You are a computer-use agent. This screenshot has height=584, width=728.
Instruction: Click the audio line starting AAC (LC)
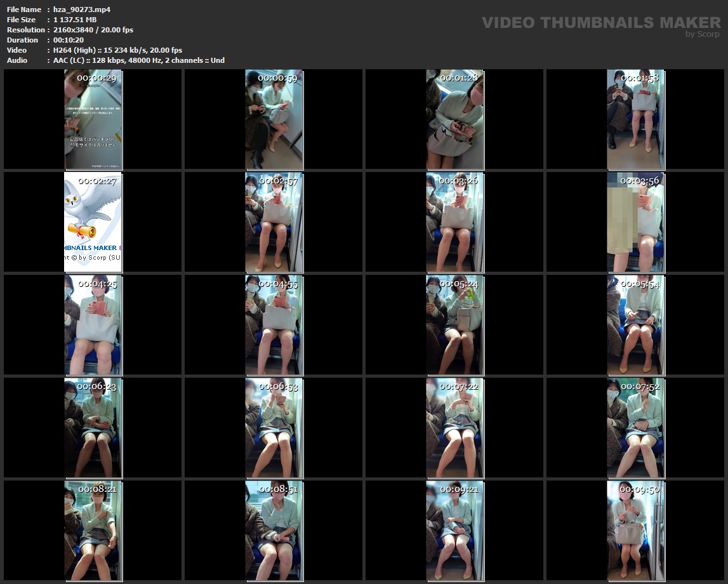[x=139, y=60]
